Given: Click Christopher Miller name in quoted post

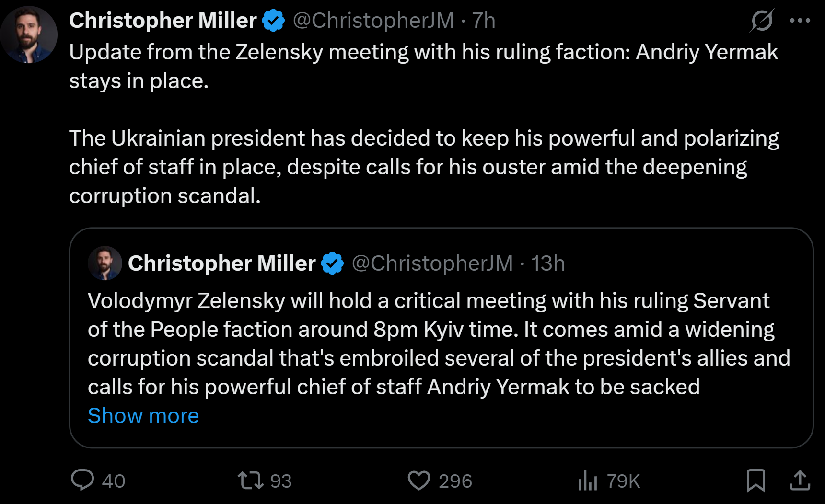Looking at the screenshot, I should [x=221, y=263].
